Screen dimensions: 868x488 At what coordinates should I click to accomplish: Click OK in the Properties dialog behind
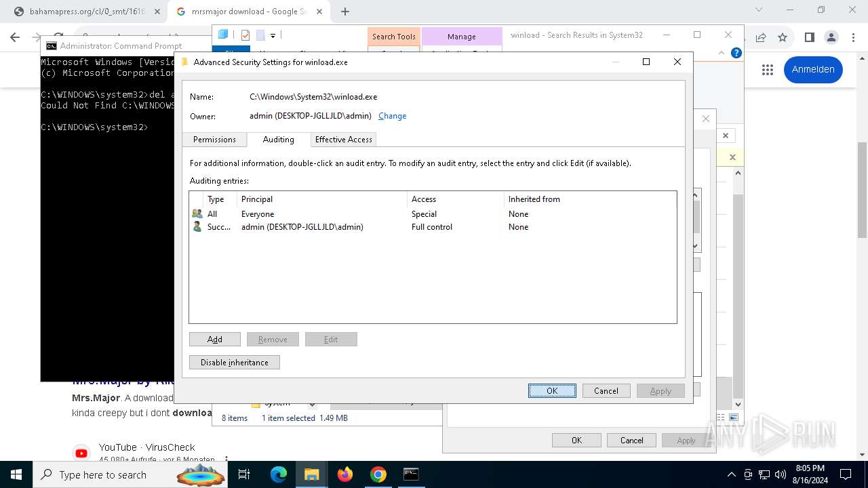(576, 441)
